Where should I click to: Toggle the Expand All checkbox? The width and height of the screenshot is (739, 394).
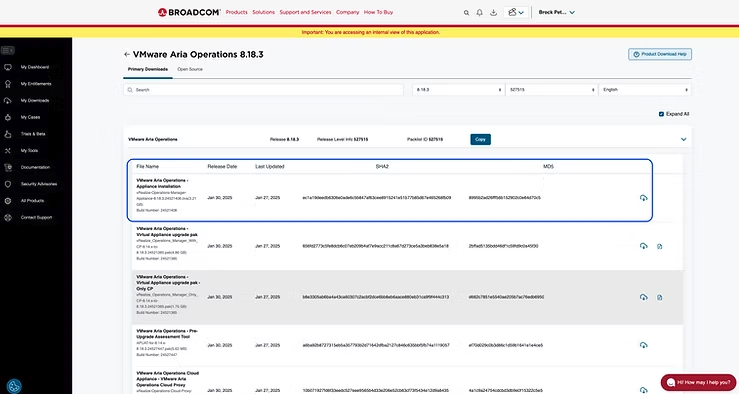point(661,114)
